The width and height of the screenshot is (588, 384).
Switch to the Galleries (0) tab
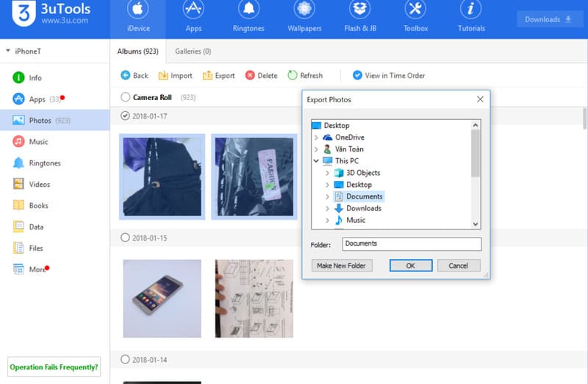pyautogui.click(x=193, y=51)
